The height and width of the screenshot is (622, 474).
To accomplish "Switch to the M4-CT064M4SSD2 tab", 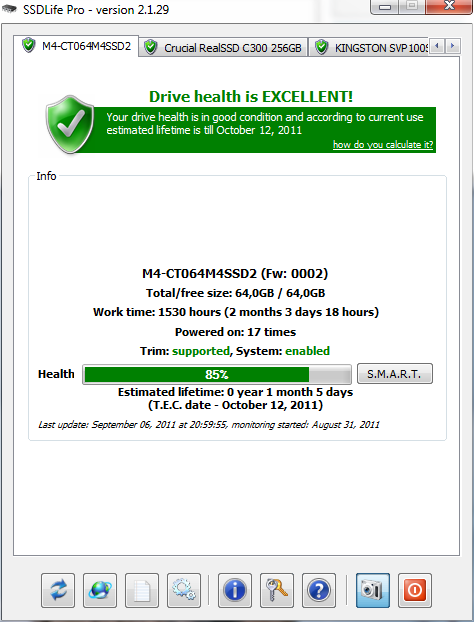I will coord(76,46).
